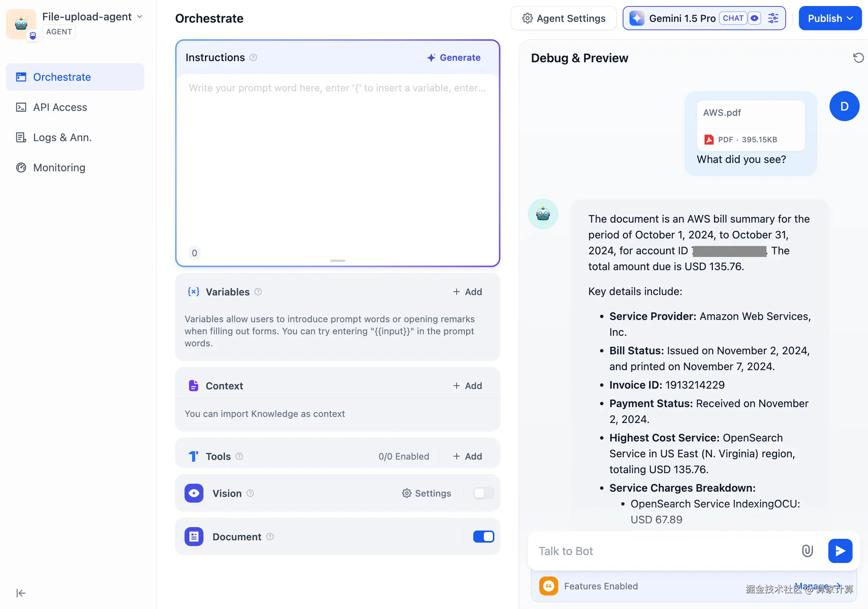868x609 pixels.
Task: Go to API Access in sidebar
Action: click(x=60, y=108)
